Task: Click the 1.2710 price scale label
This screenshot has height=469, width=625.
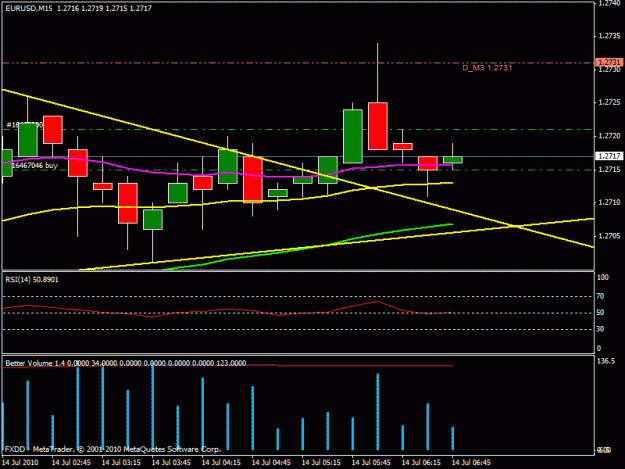Action: tap(609, 202)
